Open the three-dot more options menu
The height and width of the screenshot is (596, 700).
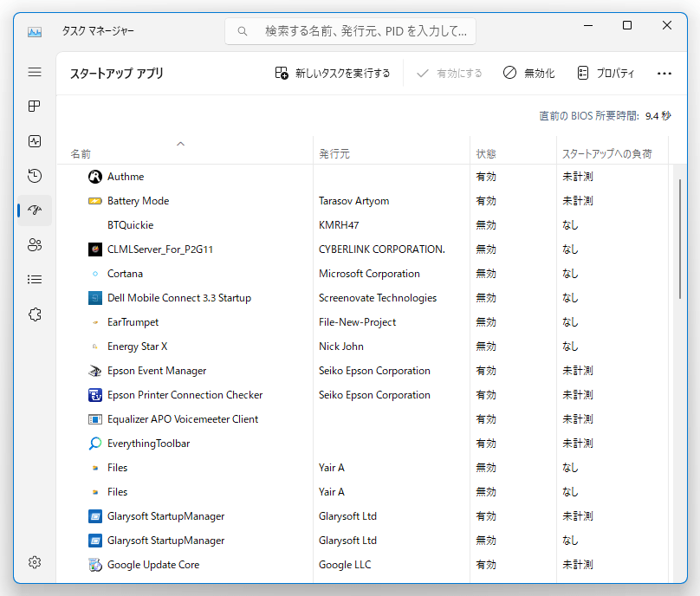[664, 74]
